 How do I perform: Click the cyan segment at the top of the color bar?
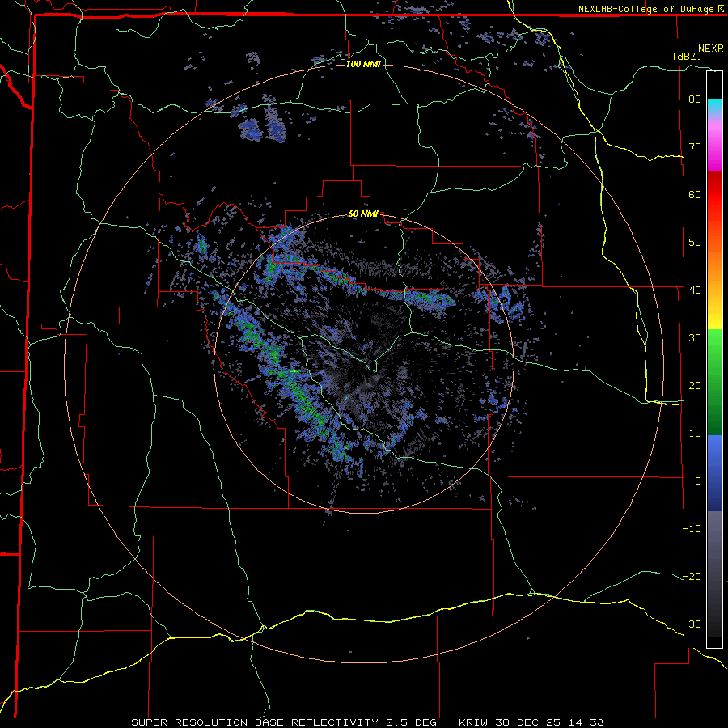(714, 106)
